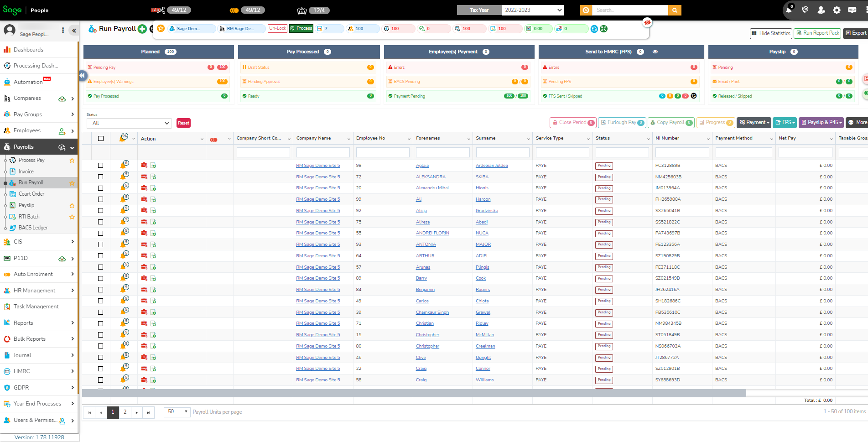868x442 pixels.
Task: Click the Hide Statistics button
Action: click(771, 33)
